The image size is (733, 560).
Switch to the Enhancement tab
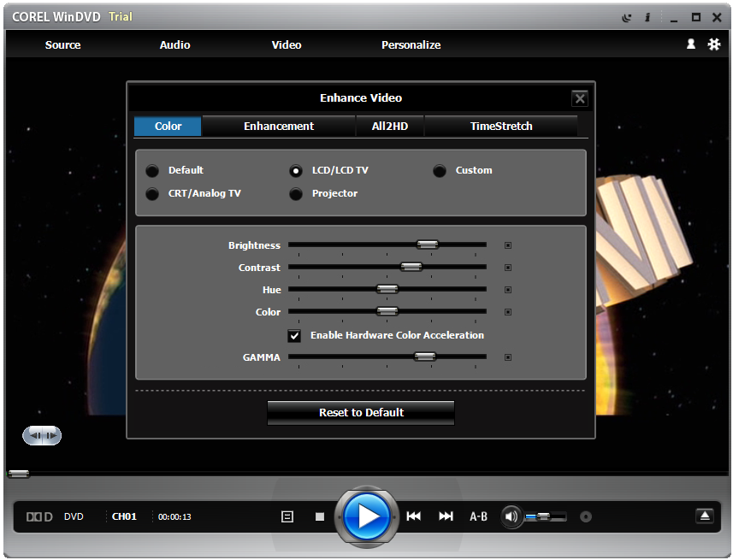pyautogui.click(x=279, y=127)
